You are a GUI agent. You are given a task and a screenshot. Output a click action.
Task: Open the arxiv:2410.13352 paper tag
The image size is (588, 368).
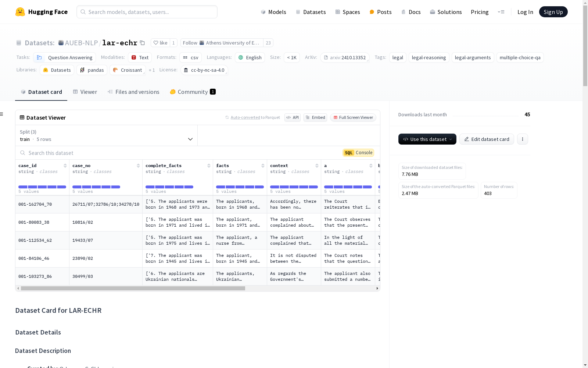click(345, 57)
